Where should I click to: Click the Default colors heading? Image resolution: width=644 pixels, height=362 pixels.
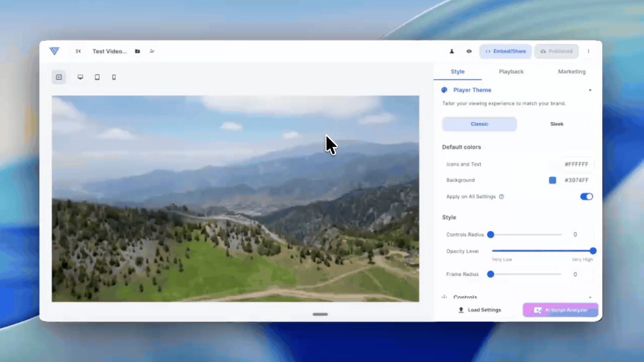pyautogui.click(x=461, y=147)
